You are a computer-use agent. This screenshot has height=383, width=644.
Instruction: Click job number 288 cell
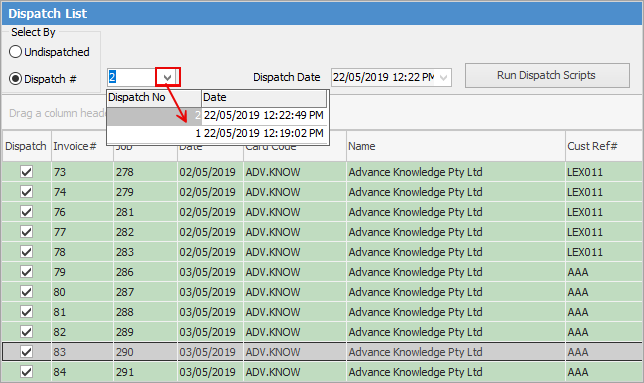click(x=145, y=312)
